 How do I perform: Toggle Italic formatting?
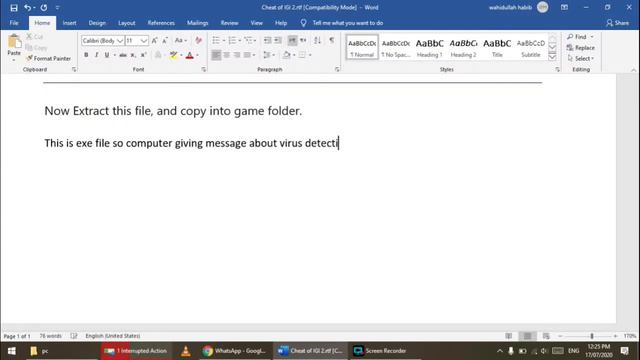click(96, 55)
